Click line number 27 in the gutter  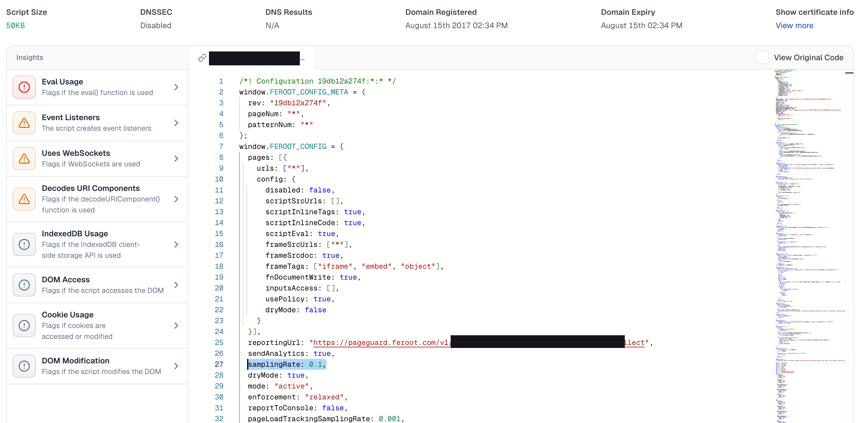point(219,364)
